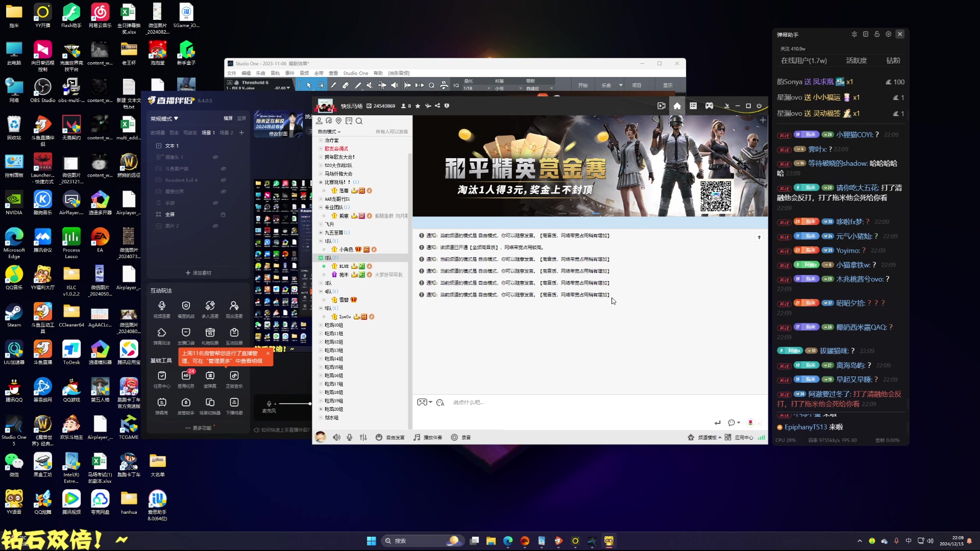The height and width of the screenshot is (551, 980).
Task: Click location pin icon above channel list
Action: pyautogui.click(x=338, y=121)
